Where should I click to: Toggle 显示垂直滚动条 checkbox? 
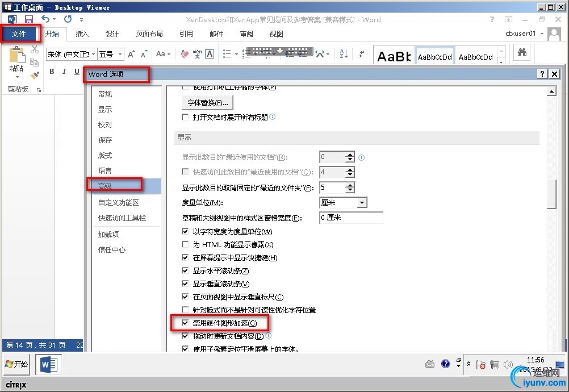[x=185, y=283]
